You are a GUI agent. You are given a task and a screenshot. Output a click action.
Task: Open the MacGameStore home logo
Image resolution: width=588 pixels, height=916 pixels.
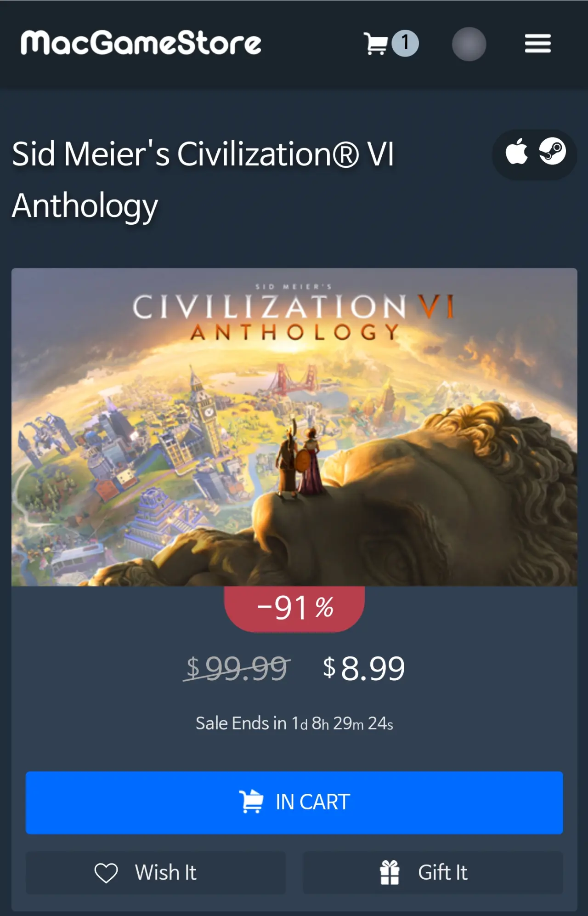tap(141, 43)
